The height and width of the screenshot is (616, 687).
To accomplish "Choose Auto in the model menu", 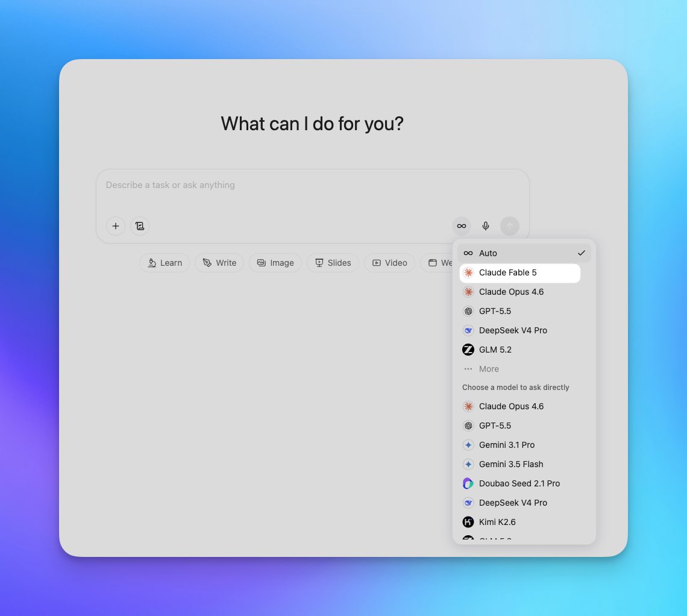I will 524,253.
